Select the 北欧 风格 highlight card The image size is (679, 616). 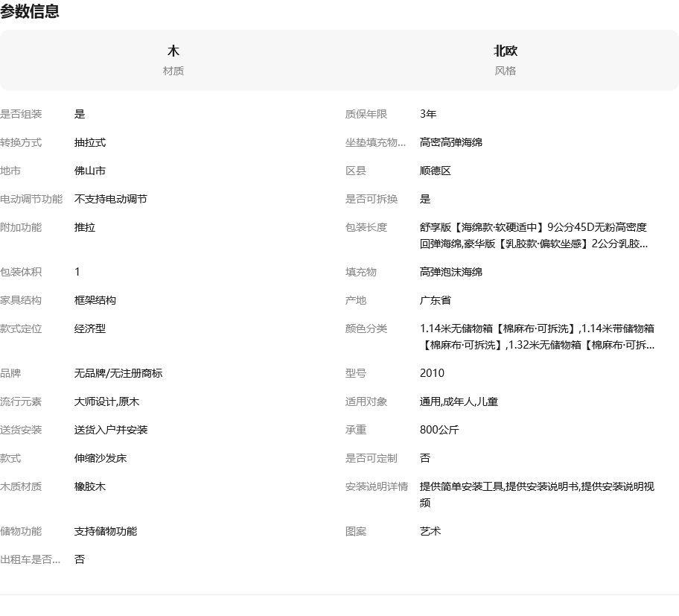(x=506, y=60)
